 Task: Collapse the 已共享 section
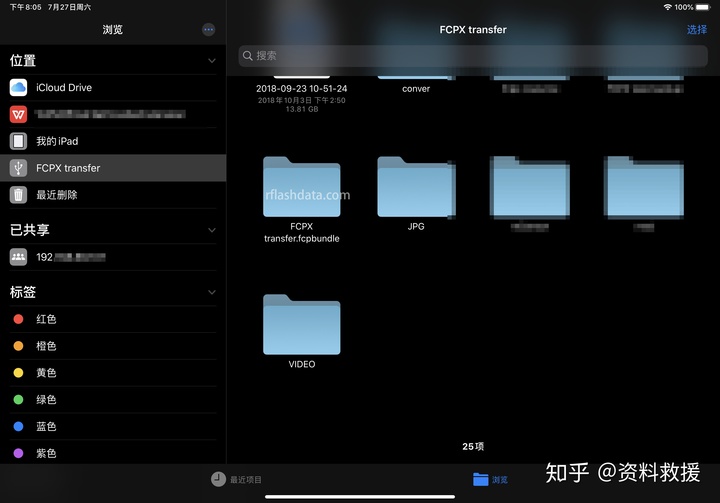[x=212, y=230]
